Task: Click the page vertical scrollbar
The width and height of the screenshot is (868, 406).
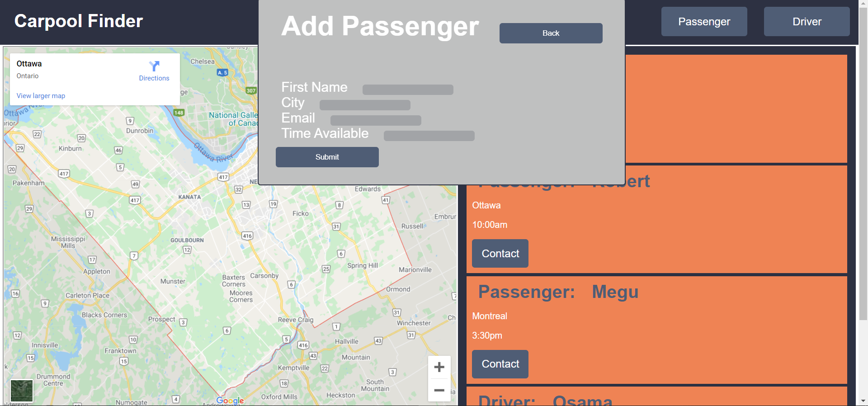Action: tap(863, 163)
